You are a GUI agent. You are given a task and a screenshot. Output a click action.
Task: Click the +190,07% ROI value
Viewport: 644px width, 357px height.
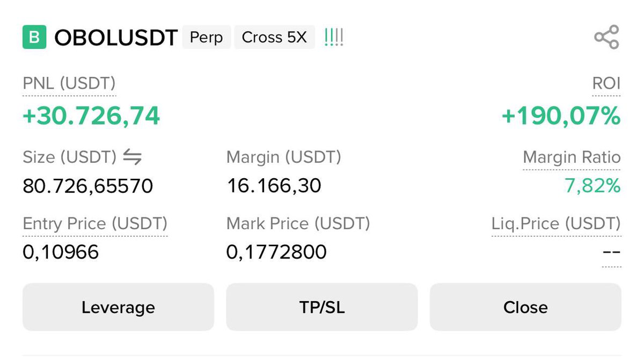(561, 115)
